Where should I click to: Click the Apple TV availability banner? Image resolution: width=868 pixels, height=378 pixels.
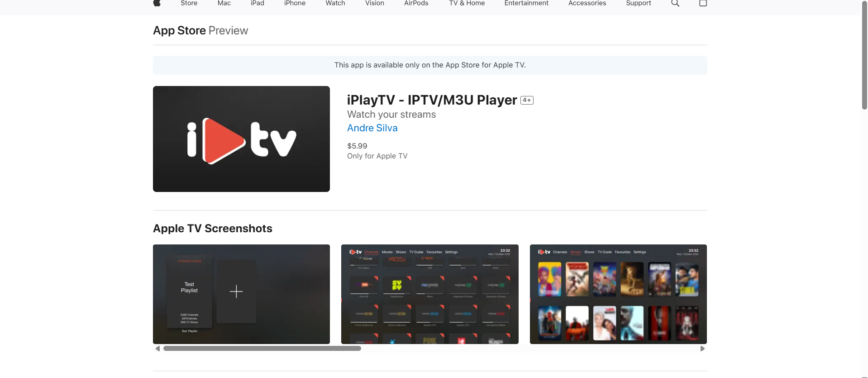click(430, 65)
